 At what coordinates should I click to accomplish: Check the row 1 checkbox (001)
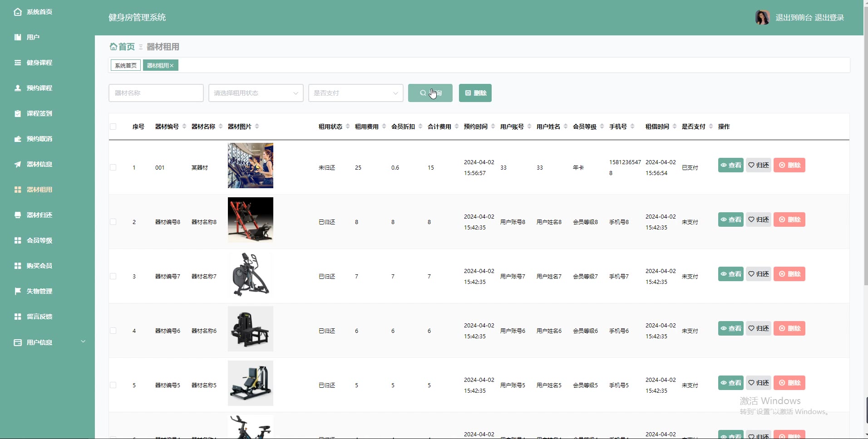point(113,167)
